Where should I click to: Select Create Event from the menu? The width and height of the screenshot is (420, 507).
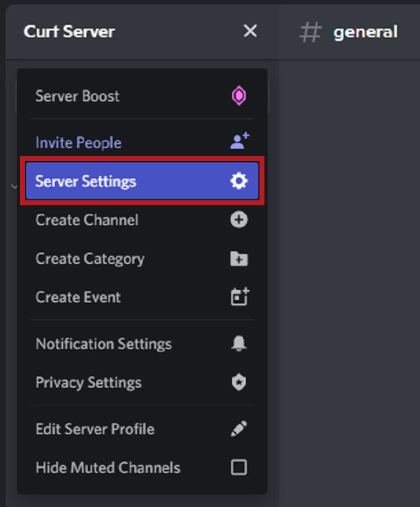(x=78, y=297)
